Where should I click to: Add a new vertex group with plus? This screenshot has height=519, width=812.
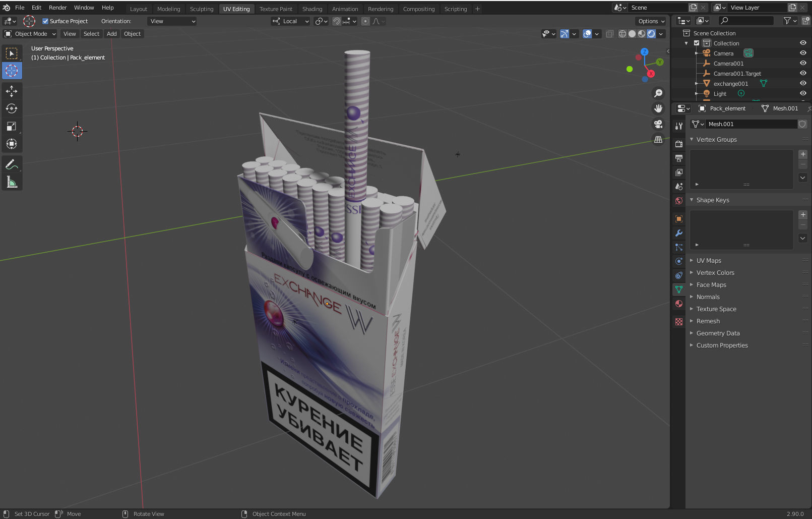click(803, 154)
